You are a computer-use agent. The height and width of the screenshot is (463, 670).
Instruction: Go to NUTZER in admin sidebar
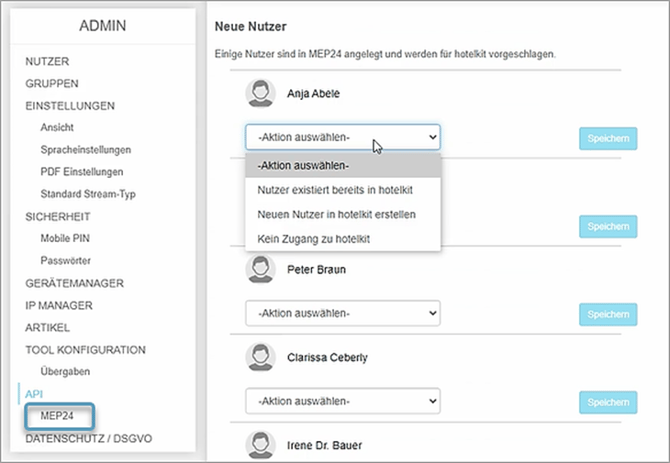pyautogui.click(x=47, y=62)
